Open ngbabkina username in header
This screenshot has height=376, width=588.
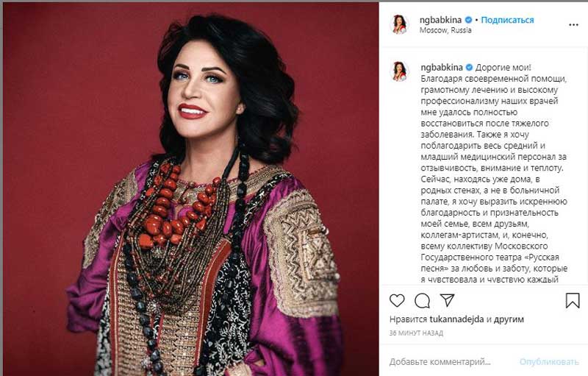coord(440,20)
